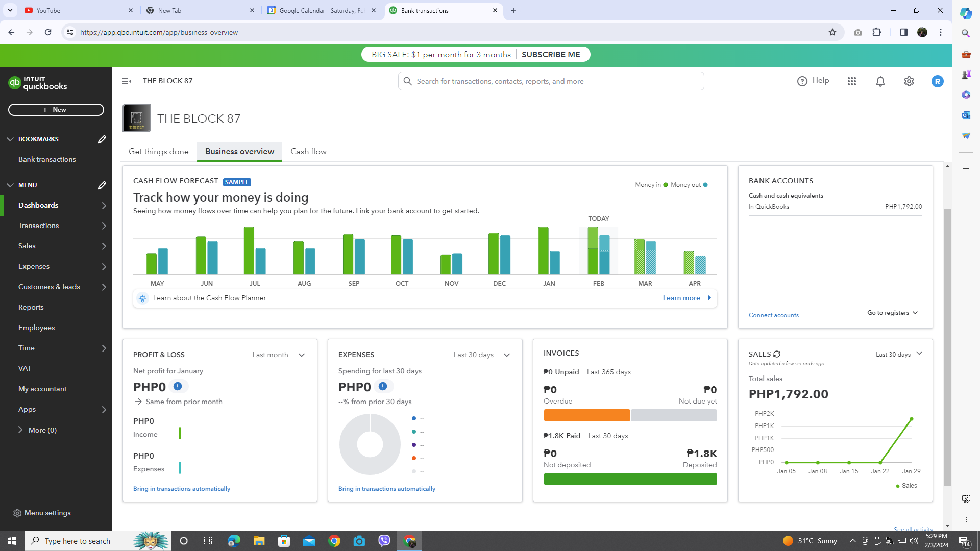Collapse the left navigation menu icon

click(127, 81)
